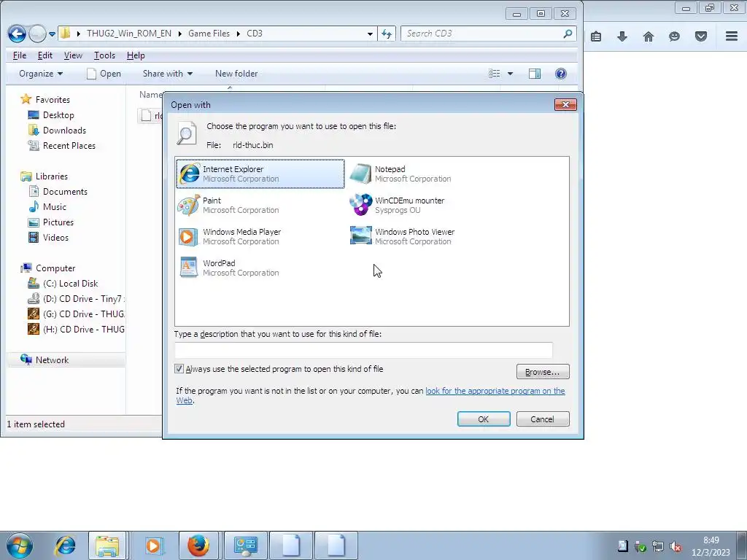Launch Internet Explorer from the taskbar

point(65,545)
